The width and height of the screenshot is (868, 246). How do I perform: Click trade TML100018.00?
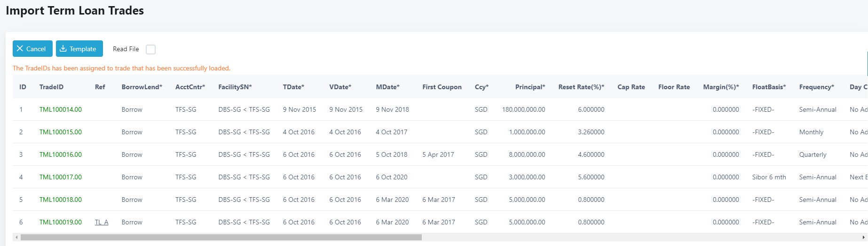click(x=60, y=200)
